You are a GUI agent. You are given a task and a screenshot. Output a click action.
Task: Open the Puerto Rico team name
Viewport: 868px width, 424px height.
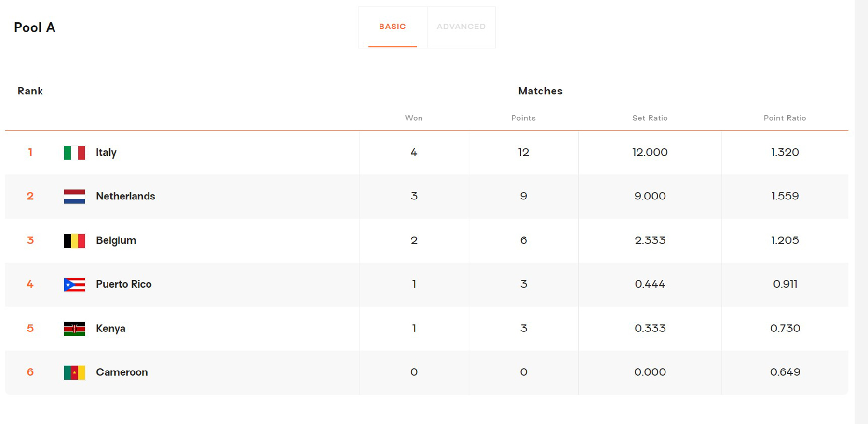(x=123, y=284)
